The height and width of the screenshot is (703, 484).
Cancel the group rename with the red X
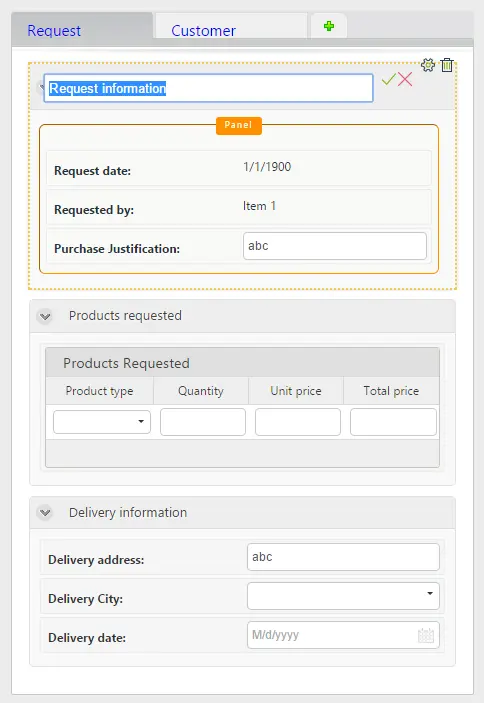[x=405, y=79]
